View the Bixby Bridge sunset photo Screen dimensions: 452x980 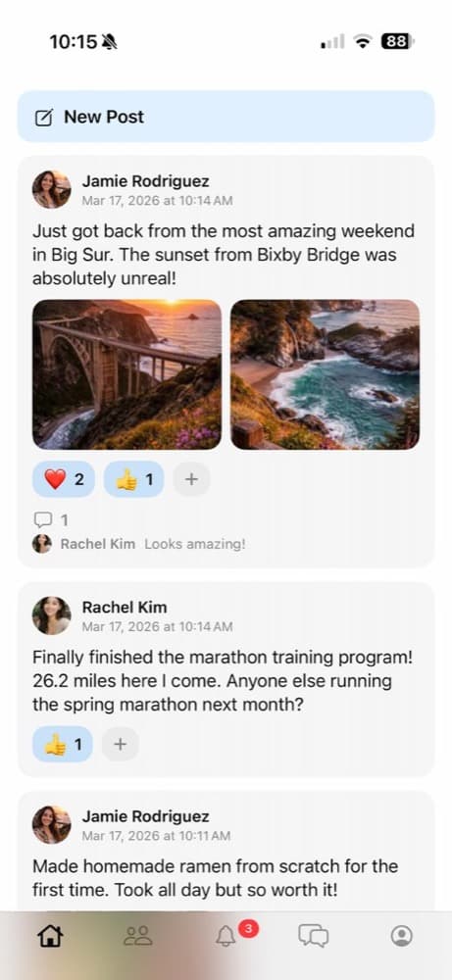coord(126,374)
